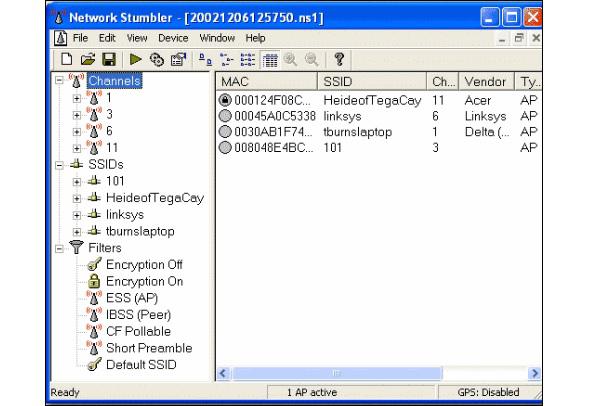This screenshot has height=406, width=600.
Task: Sort by Ty... type column header
Action: pyautogui.click(x=528, y=82)
